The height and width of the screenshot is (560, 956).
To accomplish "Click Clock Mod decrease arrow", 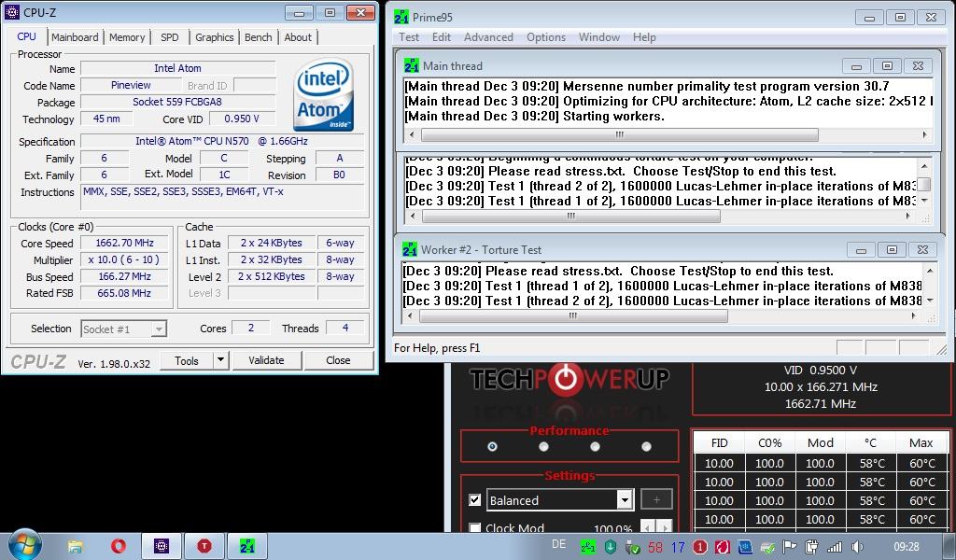I will click(x=648, y=527).
